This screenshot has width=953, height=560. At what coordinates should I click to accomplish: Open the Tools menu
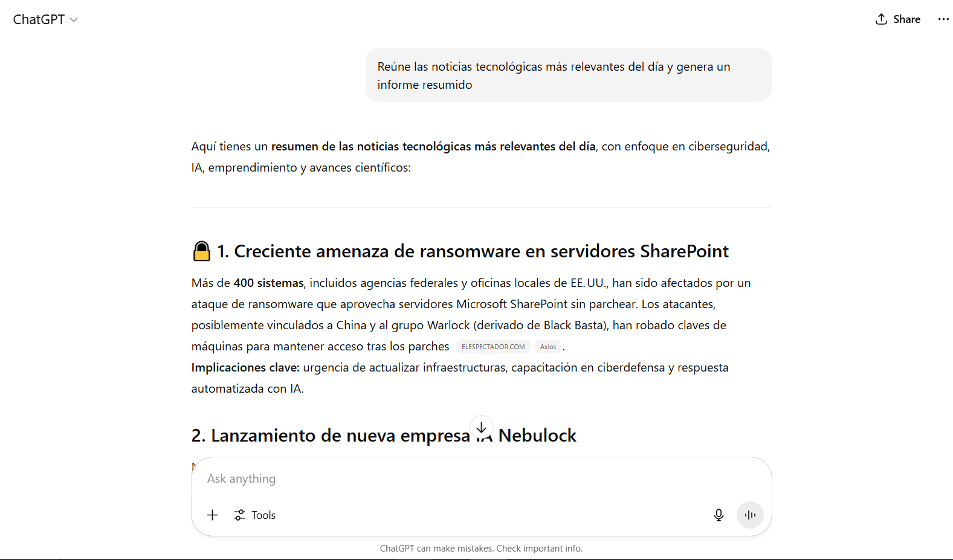254,515
